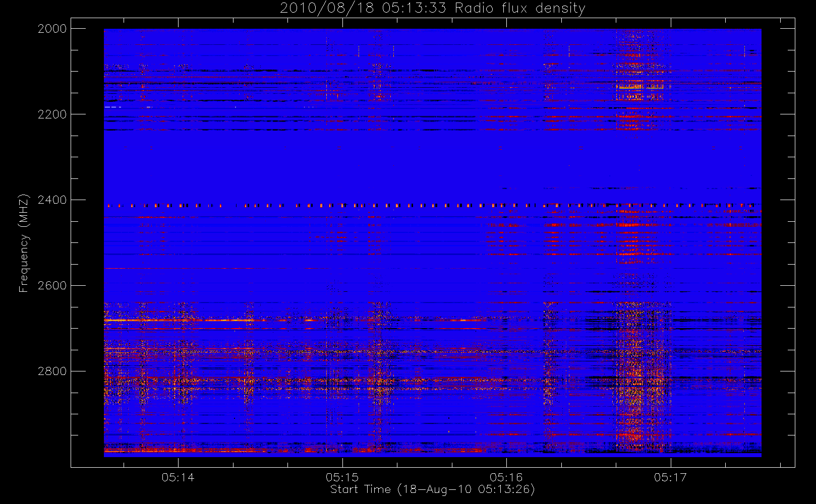Click the 05:17 time tick label
Image resolution: width=816 pixels, height=504 pixels.
[x=670, y=477]
